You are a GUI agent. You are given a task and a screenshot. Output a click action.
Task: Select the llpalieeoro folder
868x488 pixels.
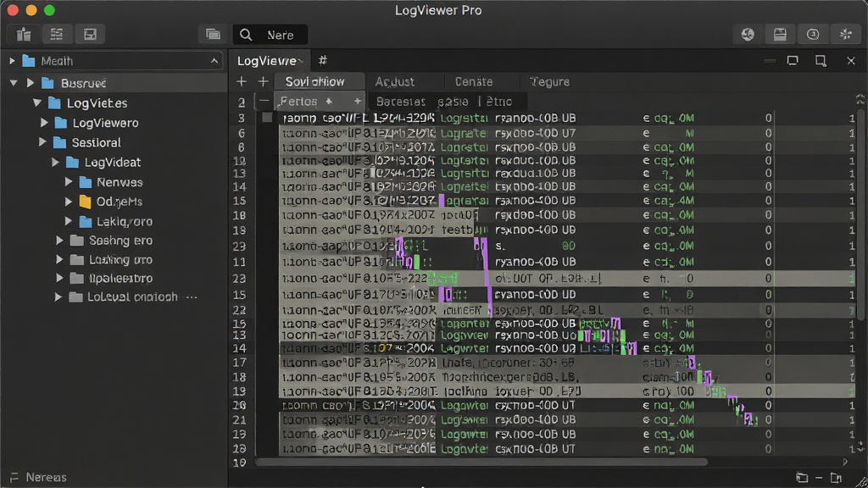click(x=111, y=278)
